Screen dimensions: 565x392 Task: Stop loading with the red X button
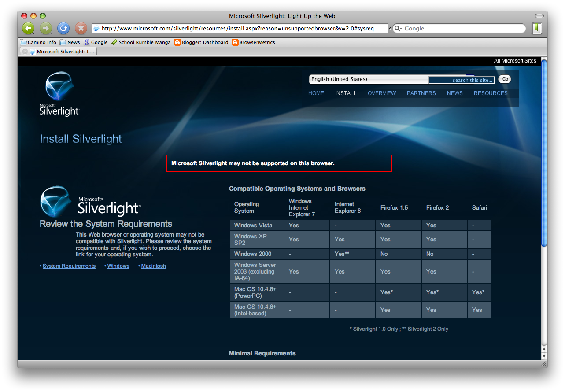[x=81, y=29]
